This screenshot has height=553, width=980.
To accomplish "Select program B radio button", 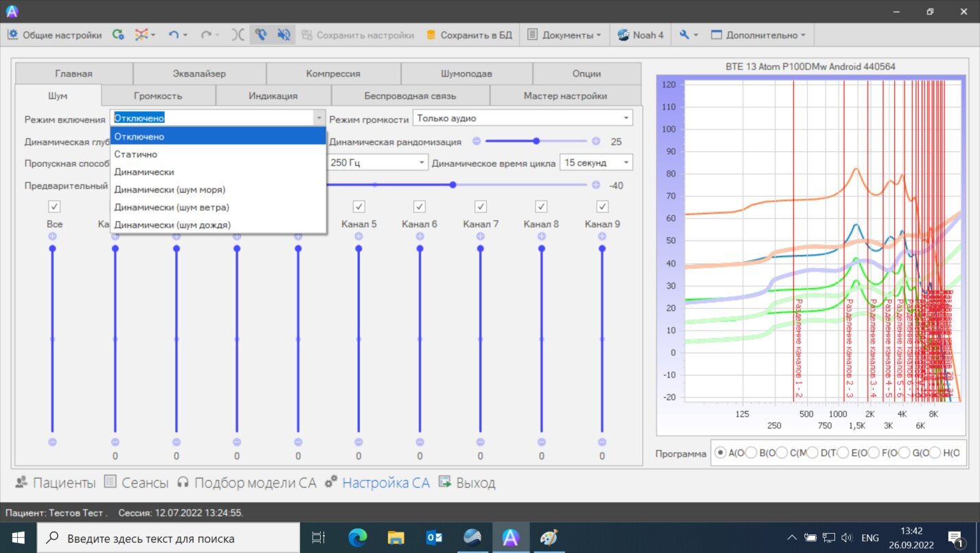I will point(751,453).
